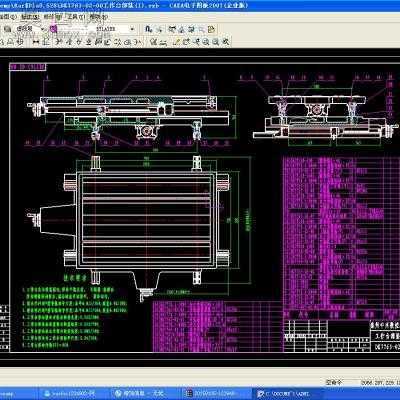
Task: Click the blue horseshoe-shaped toolbar icon
Action: (149, 29)
